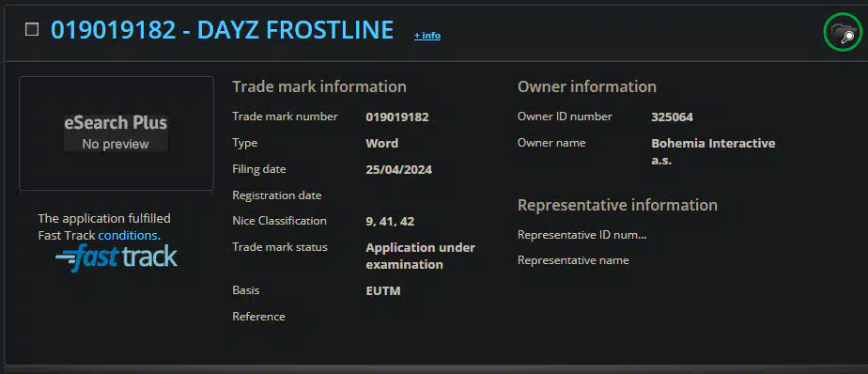The image size is (868, 374).
Task: Click the truncated Representative ID num... label
Action: point(581,235)
